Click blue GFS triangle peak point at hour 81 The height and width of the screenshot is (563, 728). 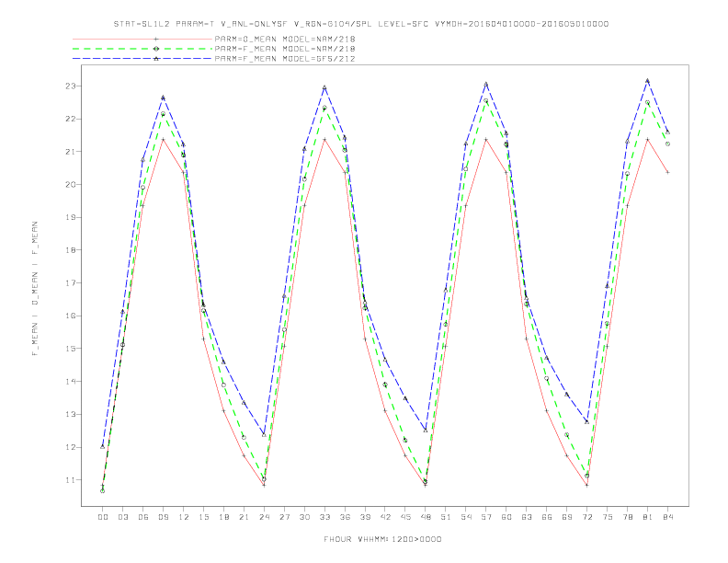648,81
